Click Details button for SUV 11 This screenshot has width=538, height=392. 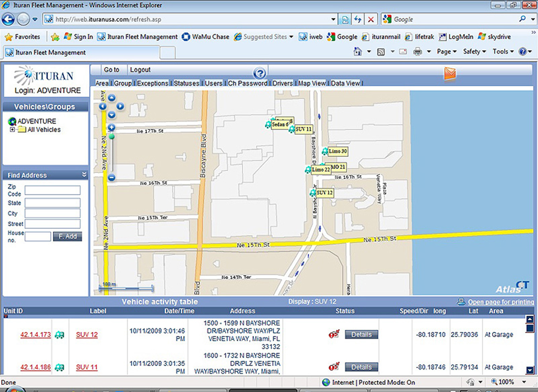tap(361, 367)
